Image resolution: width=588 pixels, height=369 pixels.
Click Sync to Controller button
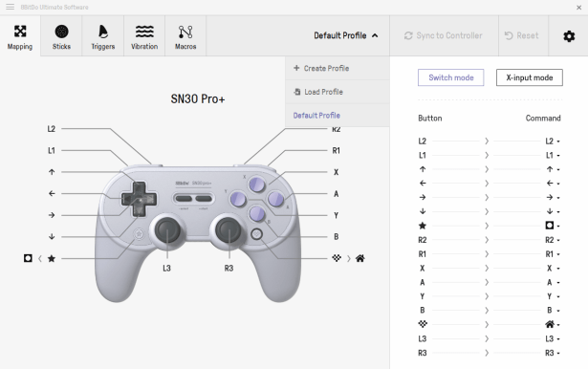click(444, 35)
